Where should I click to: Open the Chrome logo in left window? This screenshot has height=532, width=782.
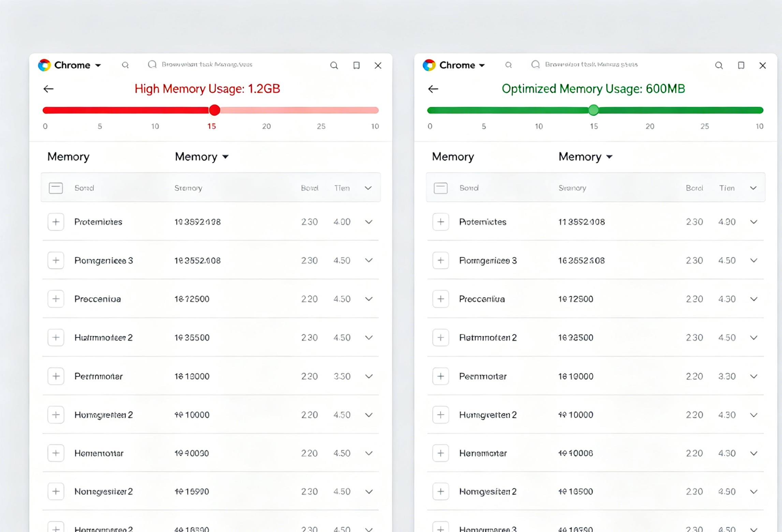pyautogui.click(x=44, y=65)
